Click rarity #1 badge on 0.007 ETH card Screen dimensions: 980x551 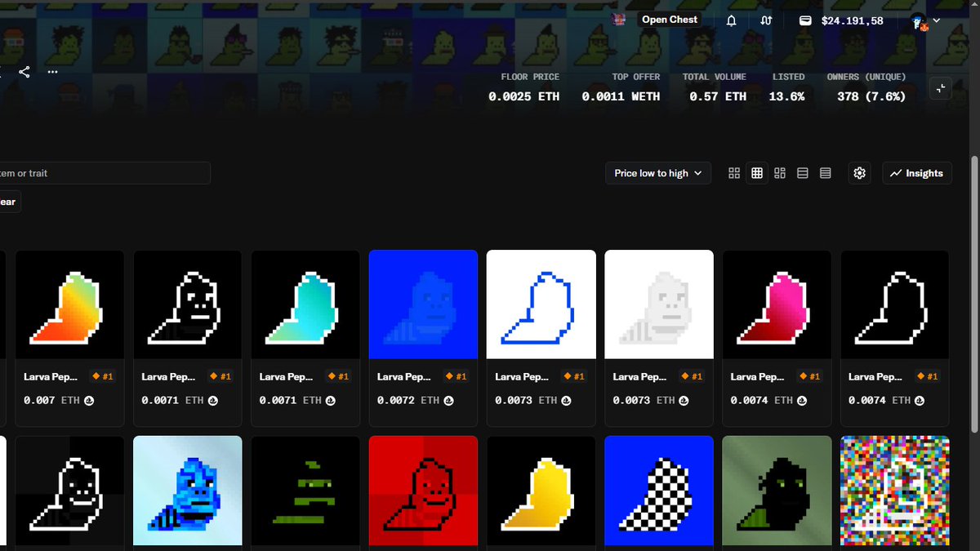pos(102,377)
